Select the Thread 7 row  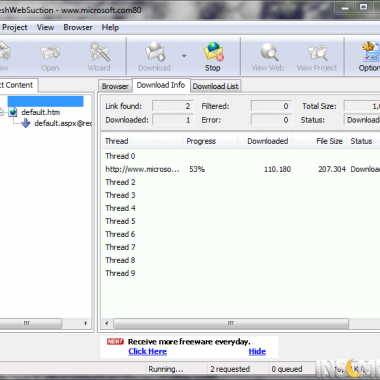240,247
